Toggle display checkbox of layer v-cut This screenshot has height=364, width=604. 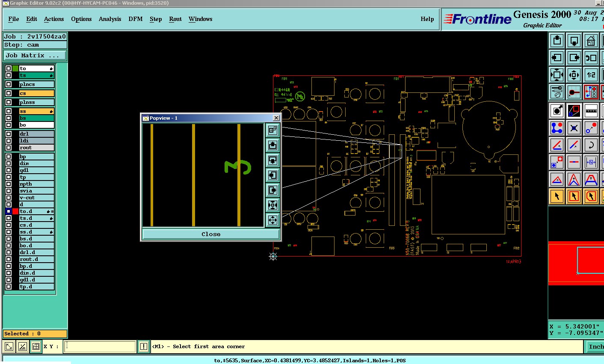(9, 198)
